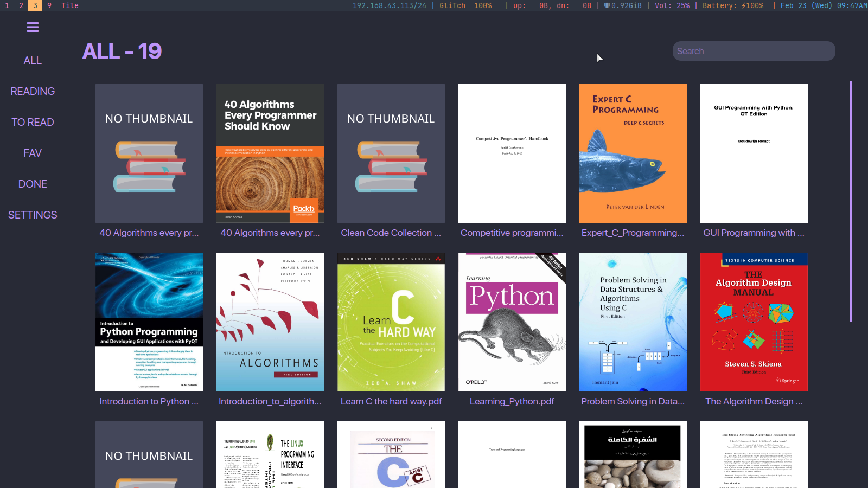Image resolution: width=868 pixels, height=488 pixels.
Task: Click the Expert_C_Programming... title
Action: pos(633,233)
